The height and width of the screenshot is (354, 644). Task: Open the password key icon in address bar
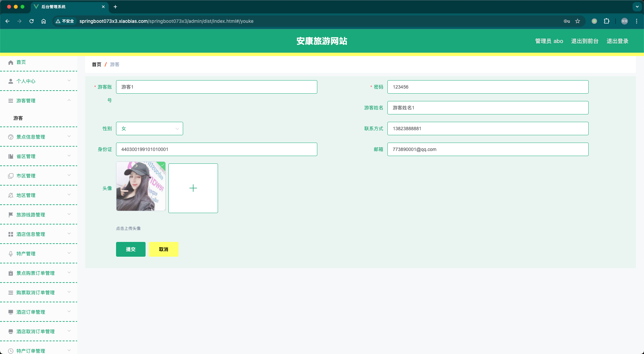point(567,21)
